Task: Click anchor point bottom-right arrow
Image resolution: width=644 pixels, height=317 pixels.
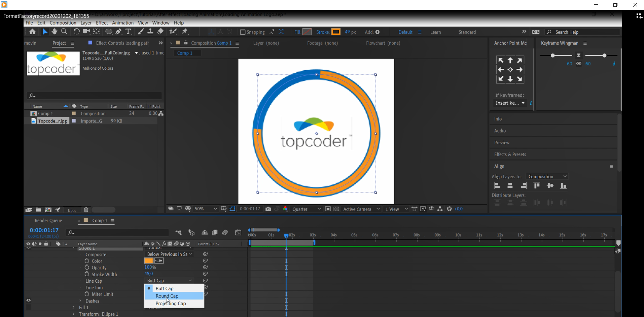Action: pos(520,79)
